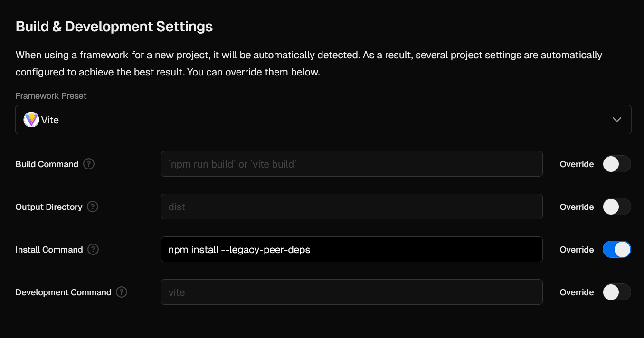644x338 pixels.
Task: Open the Install Command help icon
Action: [93, 249]
